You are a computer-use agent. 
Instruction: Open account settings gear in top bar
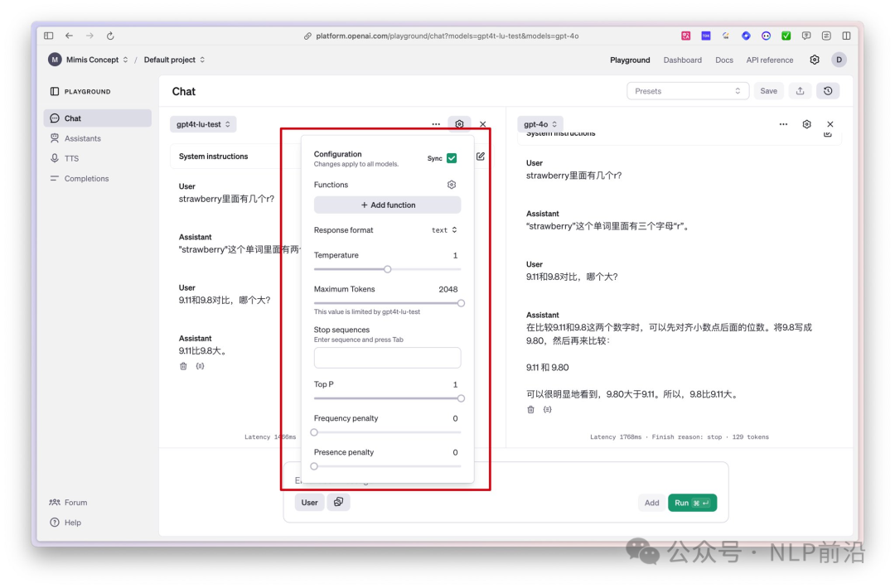click(815, 60)
